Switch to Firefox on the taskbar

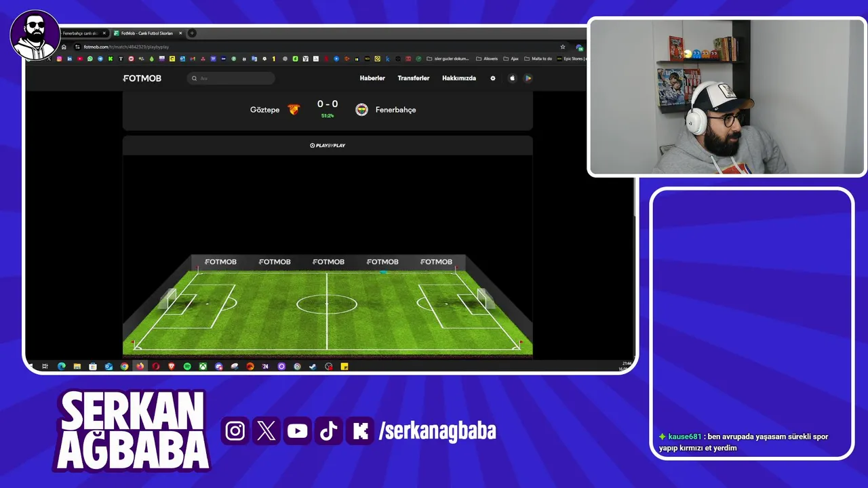click(x=140, y=367)
